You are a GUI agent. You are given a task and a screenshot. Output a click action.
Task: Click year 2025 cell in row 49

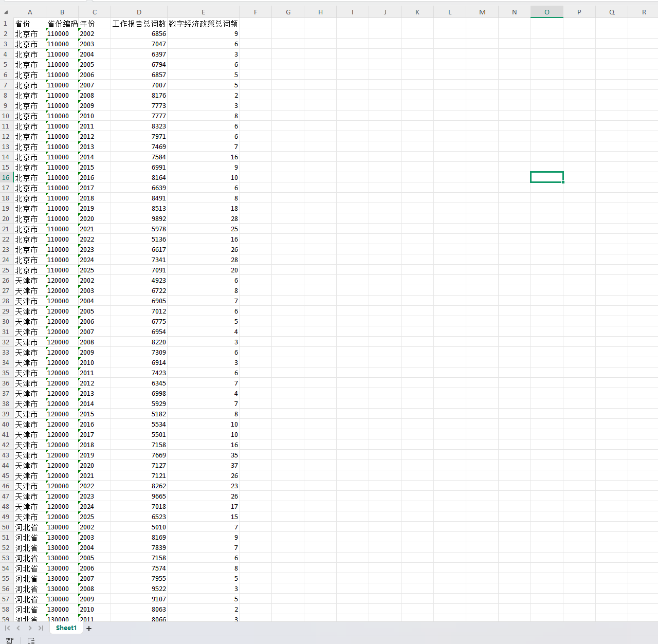pos(95,517)
